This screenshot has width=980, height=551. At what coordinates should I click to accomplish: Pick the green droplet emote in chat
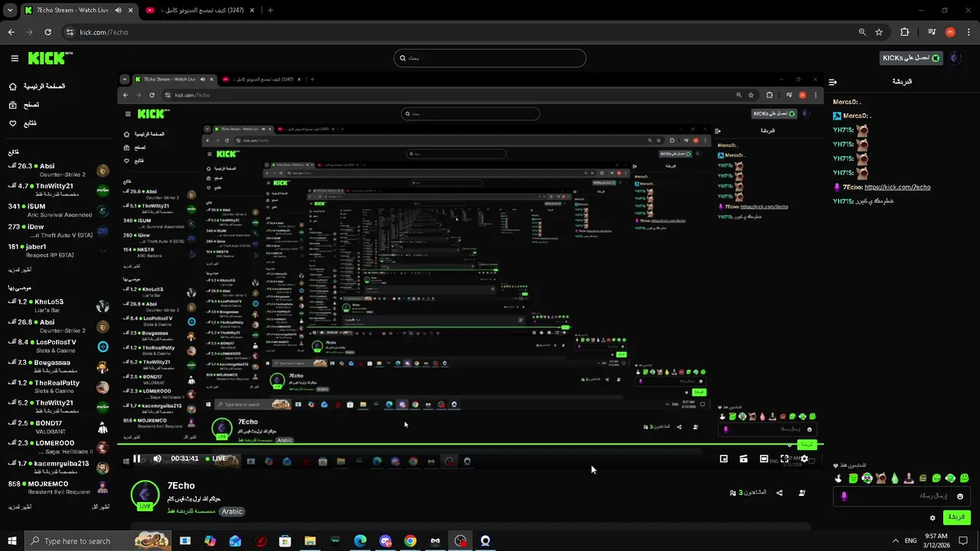pyautogui.click(x=894, y=478)
